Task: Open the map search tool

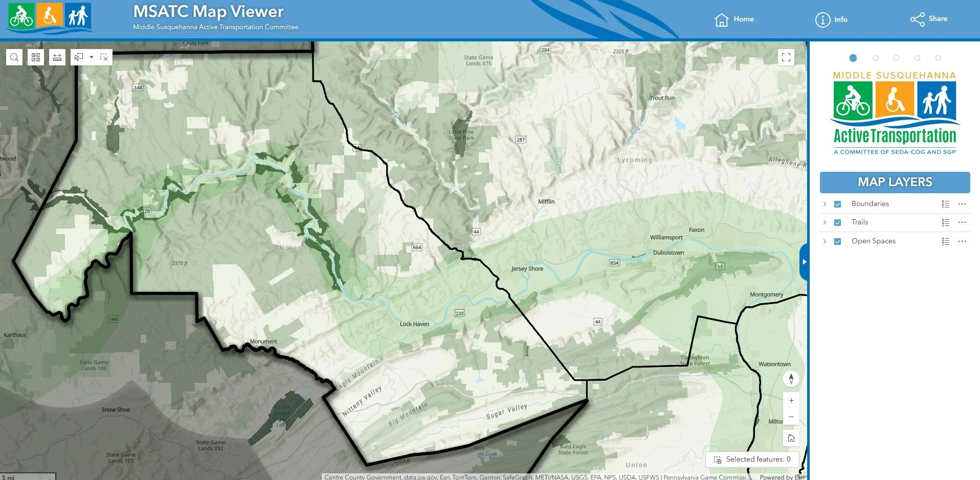Action: [14, 57]
